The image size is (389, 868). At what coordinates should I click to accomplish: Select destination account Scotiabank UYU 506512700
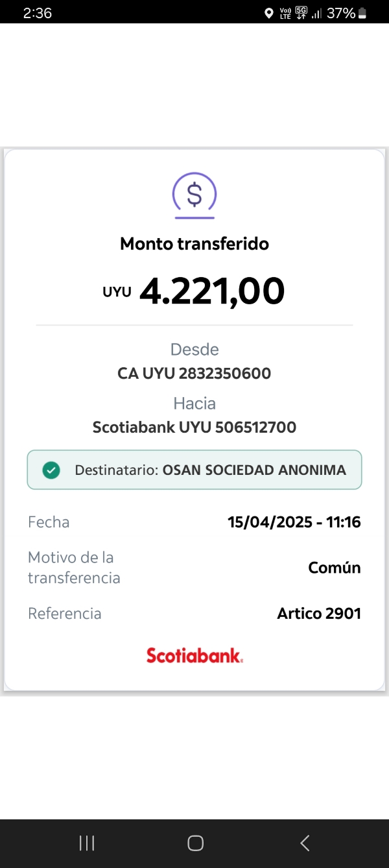[x=194, y=428]
